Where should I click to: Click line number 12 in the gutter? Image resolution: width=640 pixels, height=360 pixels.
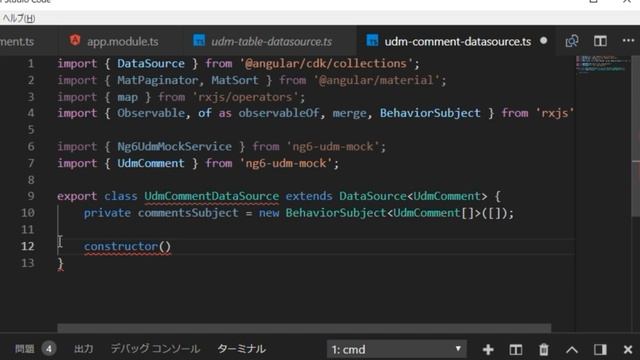click(27, 246)
